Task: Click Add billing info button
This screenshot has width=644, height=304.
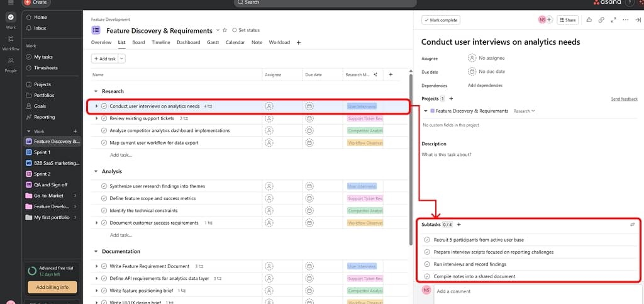Action: click(52, 287)
